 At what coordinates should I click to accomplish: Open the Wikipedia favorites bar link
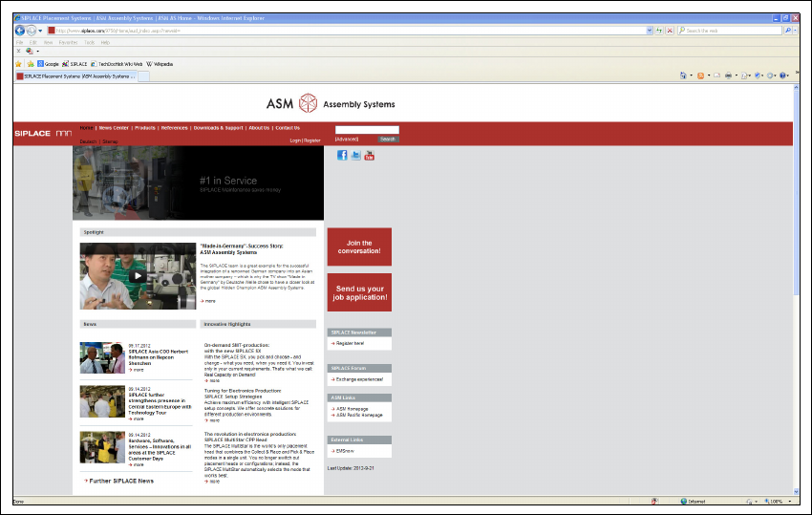click(x=160, y=64)
